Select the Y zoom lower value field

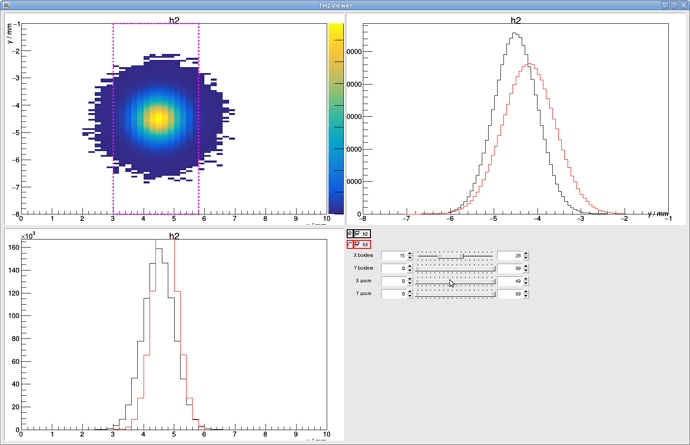[x=393, y=295]
